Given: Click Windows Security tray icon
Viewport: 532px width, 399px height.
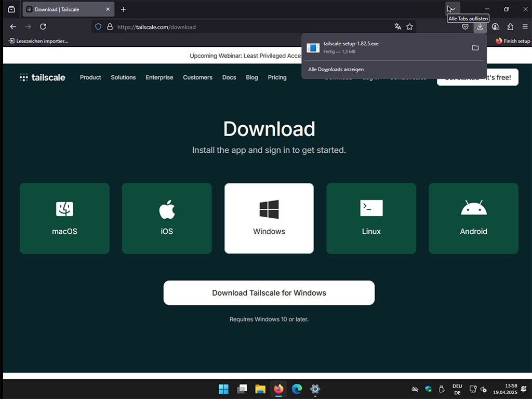Looking at the screenshot, I should point(428,389).
